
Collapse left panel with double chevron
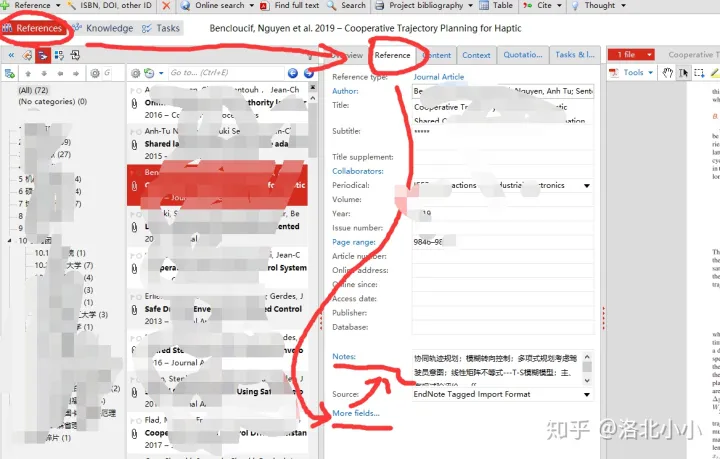[11, 56]
